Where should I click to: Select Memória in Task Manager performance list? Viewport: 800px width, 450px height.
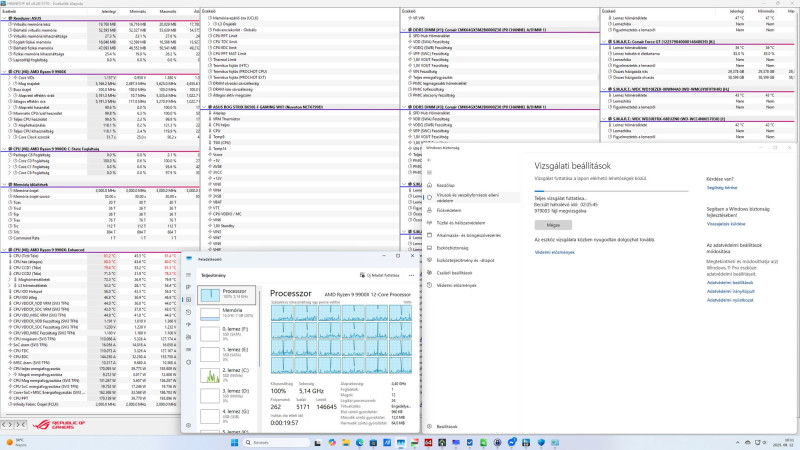pos(227,313)
